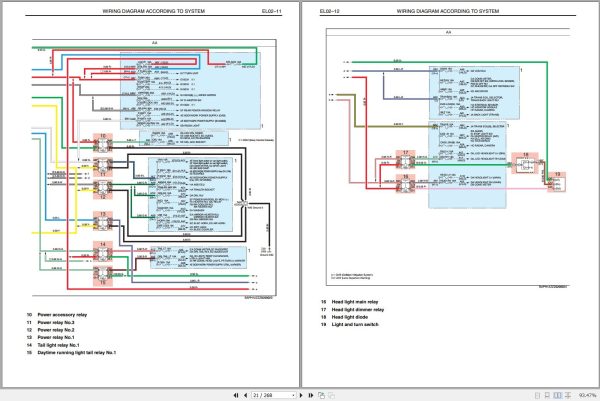The height and width of the screenshot is (401, 600).
Task: Click component 19 light and turn switch symbol
Action: coord(557,182)
